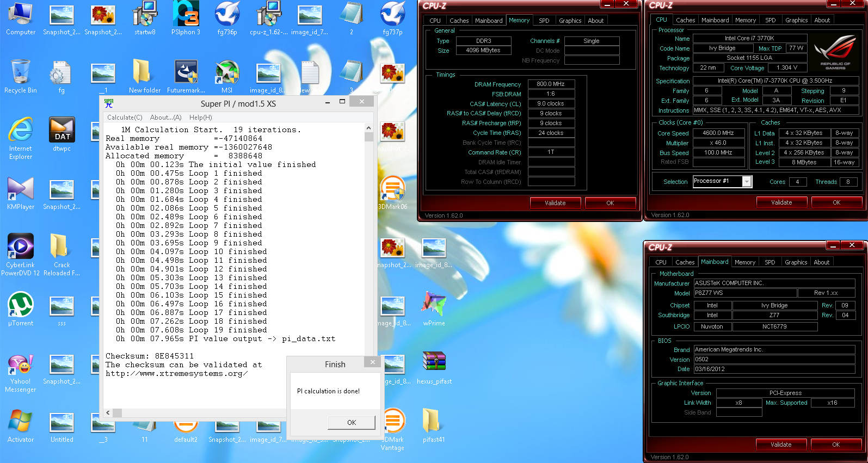This screenshot has width=868, height=463.
Task: Open the Untitled image icon
Action: [62, 425]
